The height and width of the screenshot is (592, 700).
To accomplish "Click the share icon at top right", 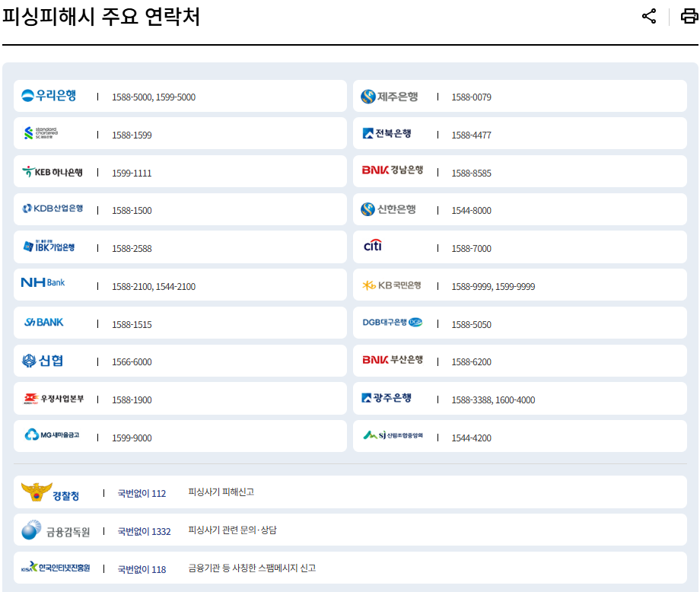I will point(648,16).
